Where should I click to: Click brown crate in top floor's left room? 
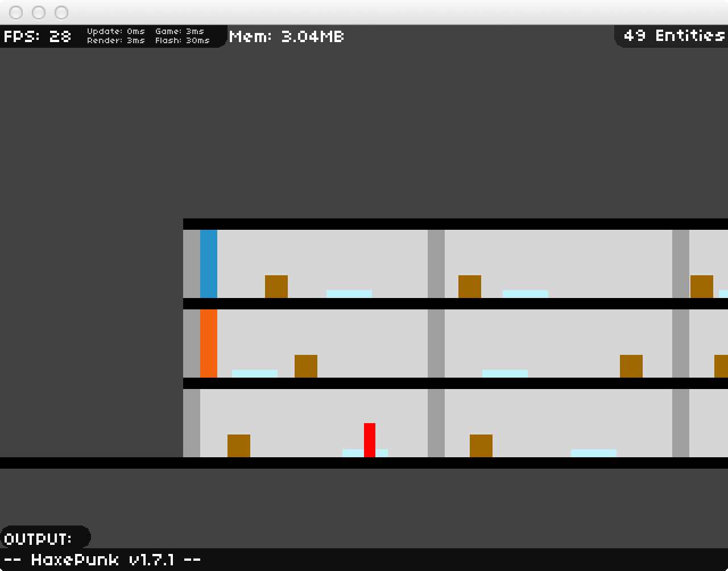(x=276, y=287)
